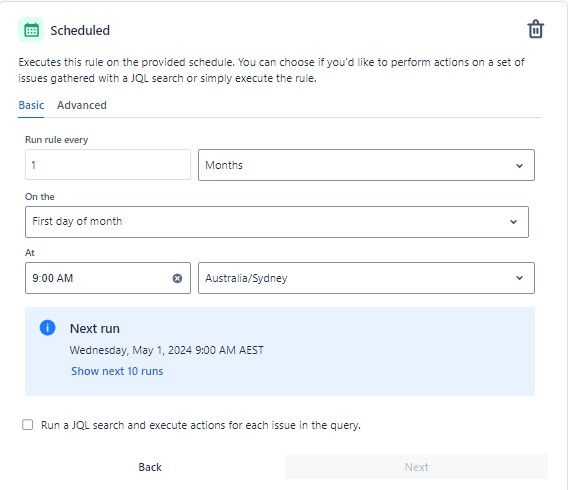Focus the Run rule every number field
Viewport: 568px width, 490px height.
(108, 165)
